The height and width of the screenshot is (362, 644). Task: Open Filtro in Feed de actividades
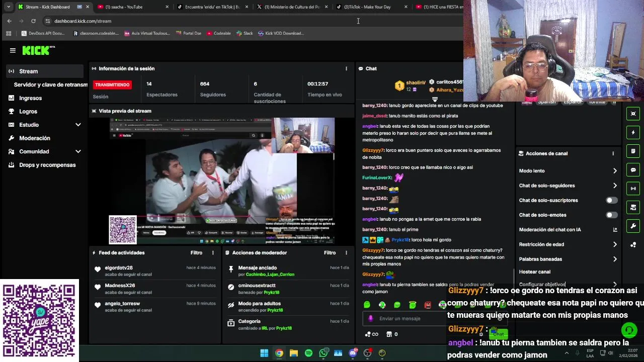click(196, 253)
